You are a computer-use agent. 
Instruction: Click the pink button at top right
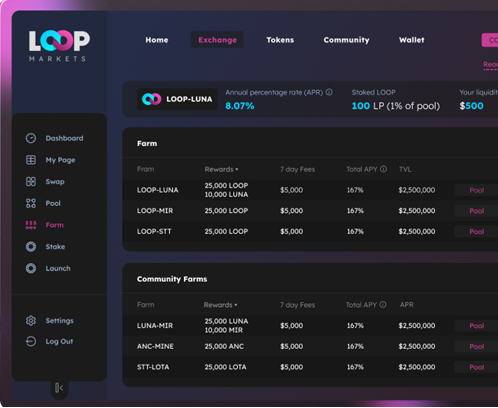click(490, 40)
